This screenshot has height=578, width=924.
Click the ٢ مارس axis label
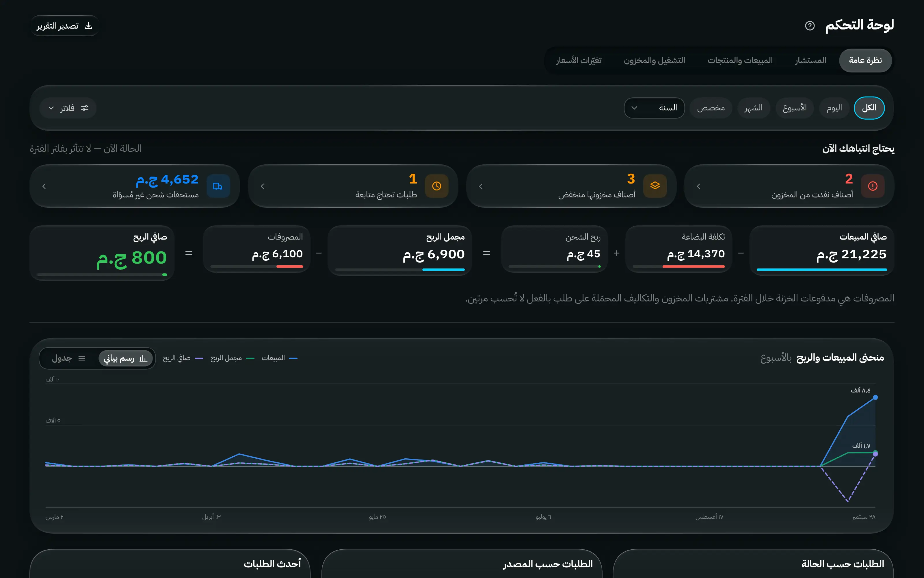(x=54, y=517)
